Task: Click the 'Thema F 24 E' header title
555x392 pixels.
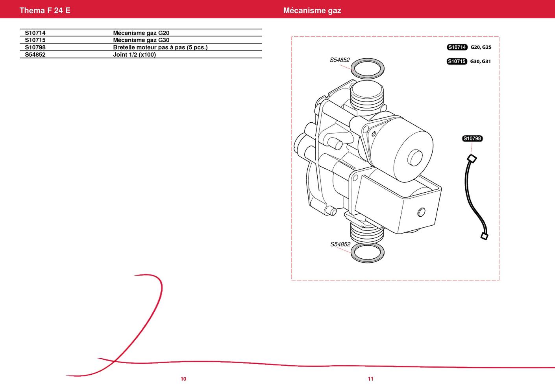Action: tap(45, 10)
